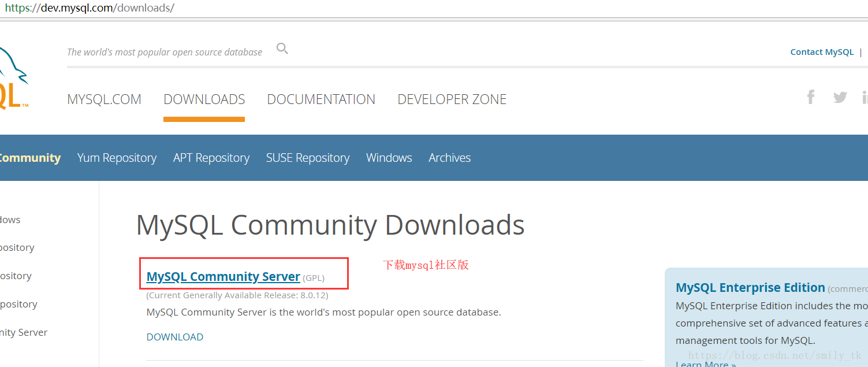The image size is (868, 367).
Task: Select the DOWNLOADS navigation tab
Action: tap(204, 99)
